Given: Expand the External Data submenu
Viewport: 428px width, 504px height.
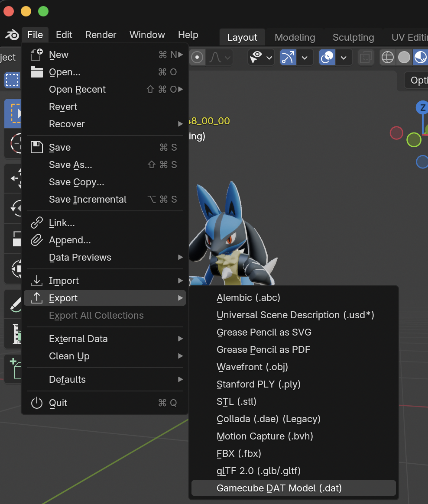Looking at the screenshot, I should tap(105, 339).
